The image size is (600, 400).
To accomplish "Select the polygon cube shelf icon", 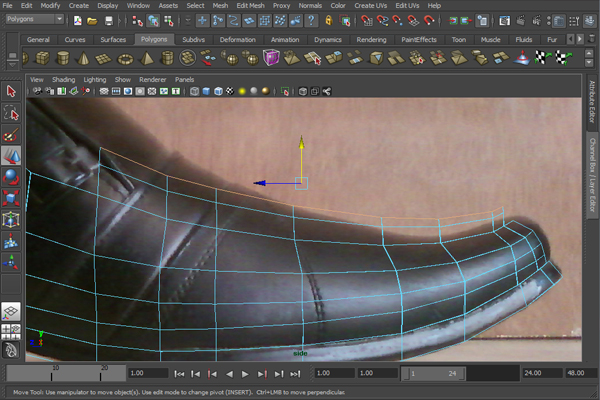I will coord(42,58).
